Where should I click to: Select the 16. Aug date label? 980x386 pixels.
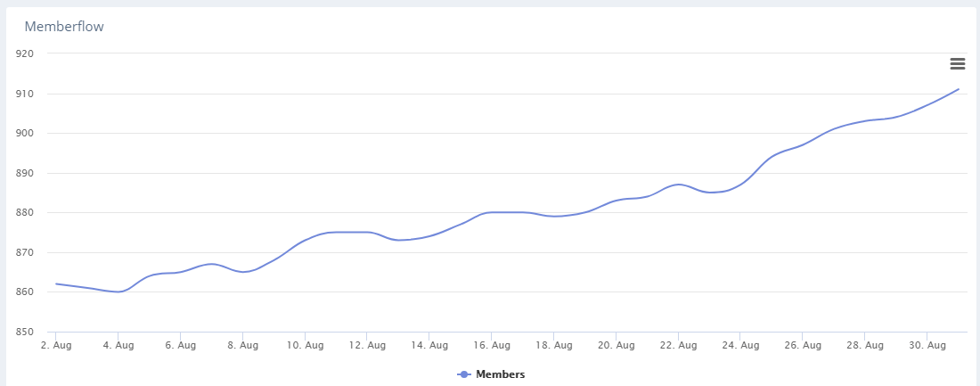click(492, 344)
